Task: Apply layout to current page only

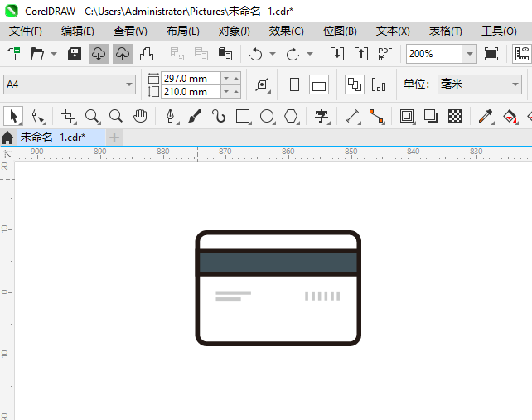Action: point(379,84)
